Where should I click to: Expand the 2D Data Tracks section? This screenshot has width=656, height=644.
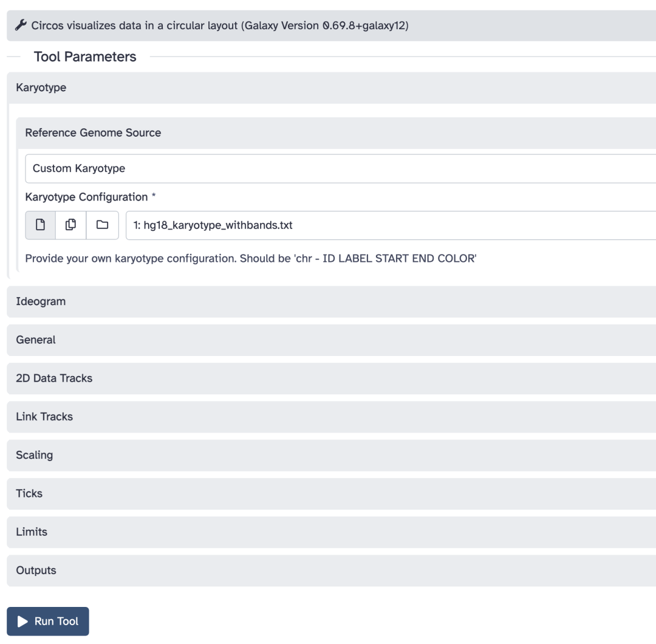tap(332, 379)
